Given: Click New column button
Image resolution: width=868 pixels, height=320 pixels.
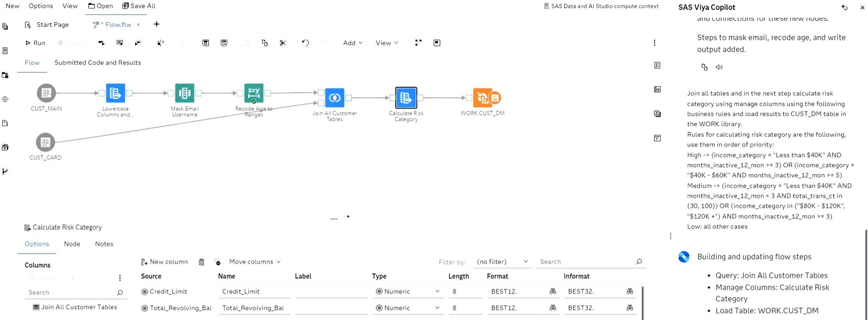Looking at the screenshot, I should coord(164,262).
